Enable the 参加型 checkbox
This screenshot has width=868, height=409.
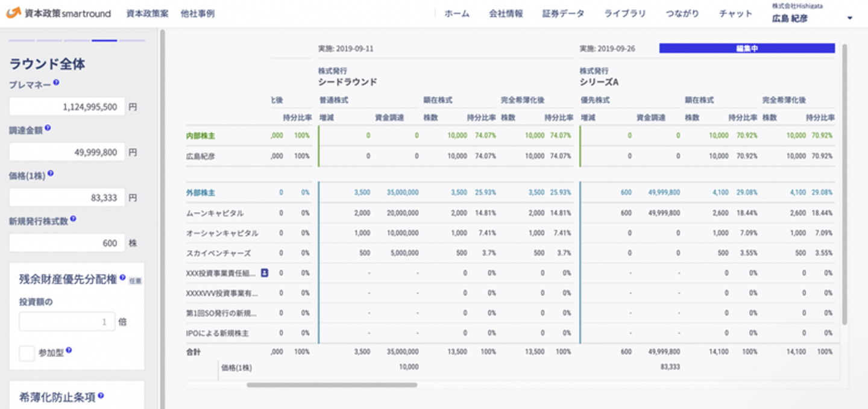27,353
